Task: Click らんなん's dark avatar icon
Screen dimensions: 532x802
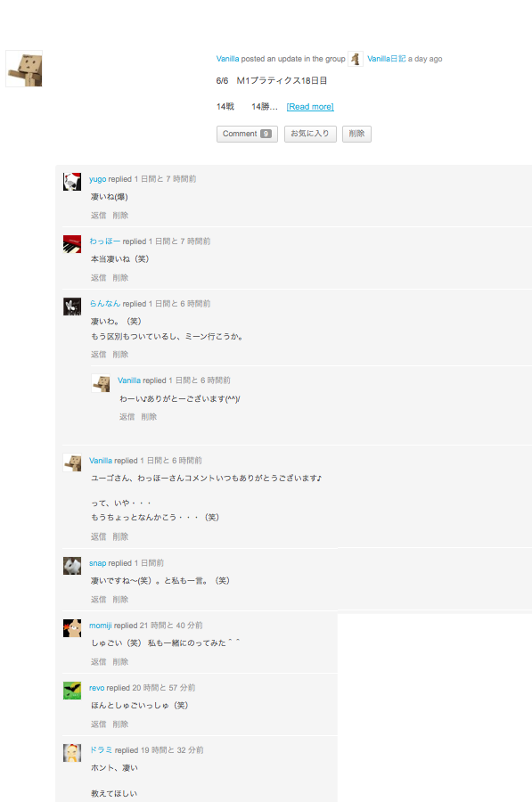Action: [x=72, y=307]
